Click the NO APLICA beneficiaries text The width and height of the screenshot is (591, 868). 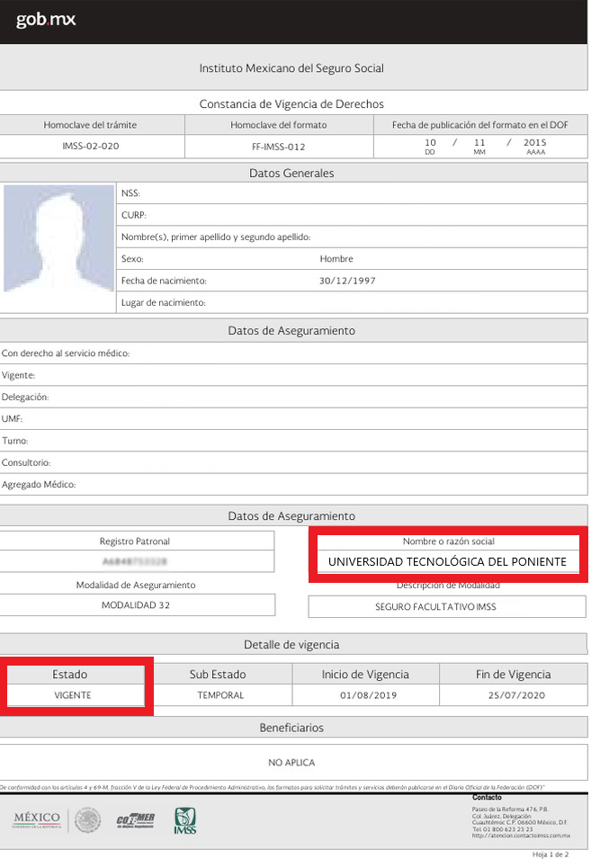(291, 763)
